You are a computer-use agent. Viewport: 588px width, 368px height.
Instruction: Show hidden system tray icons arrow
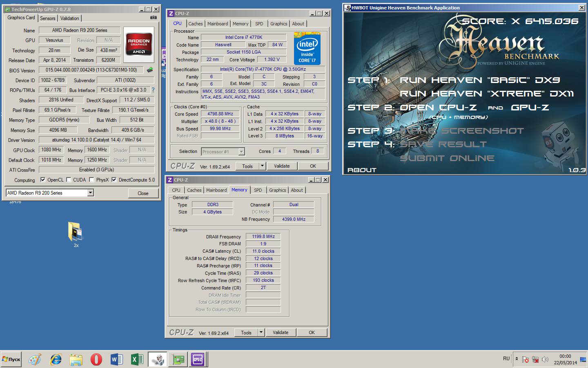coord(517,359)
